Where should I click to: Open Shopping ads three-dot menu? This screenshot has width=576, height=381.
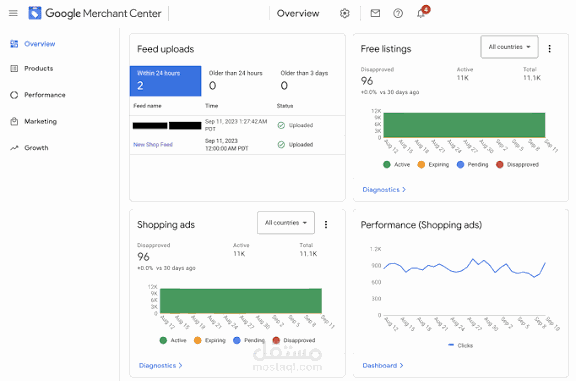[x=326, y=224]
